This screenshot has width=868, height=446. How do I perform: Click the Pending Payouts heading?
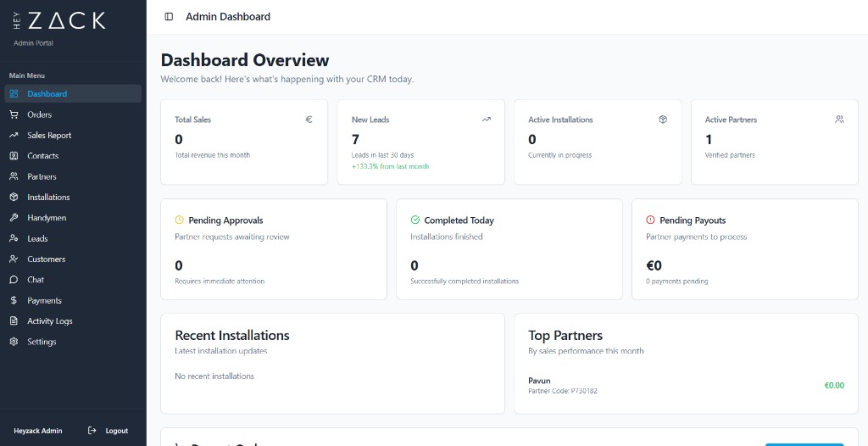[x=693, y=220]
